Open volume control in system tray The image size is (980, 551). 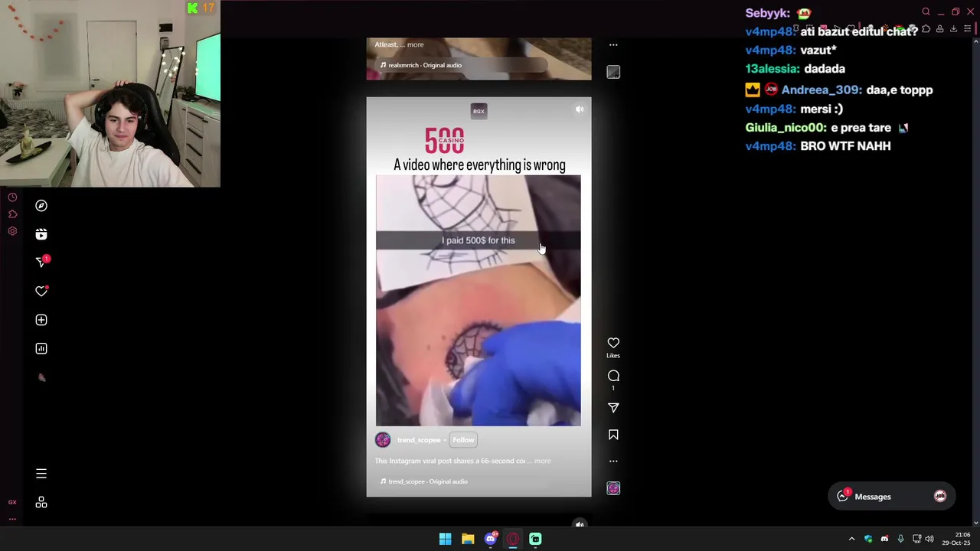929,539
